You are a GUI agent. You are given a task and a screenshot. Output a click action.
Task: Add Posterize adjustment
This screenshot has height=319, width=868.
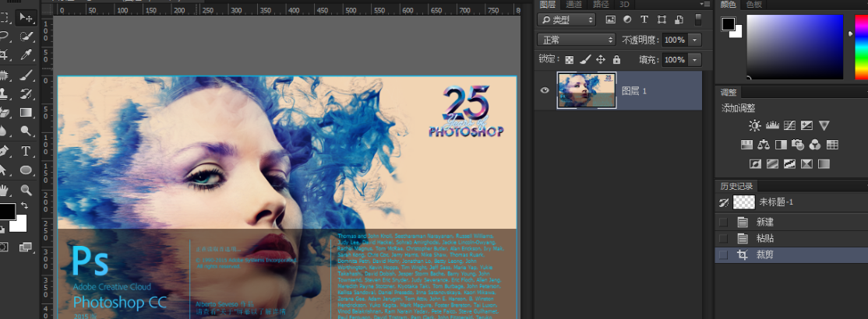tap(772, 163)
